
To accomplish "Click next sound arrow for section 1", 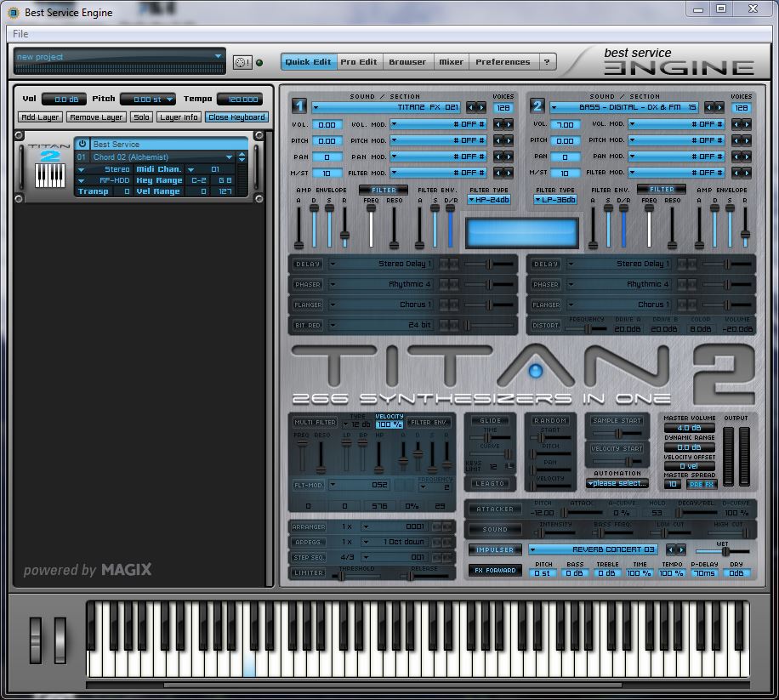I will coord(481,107).
